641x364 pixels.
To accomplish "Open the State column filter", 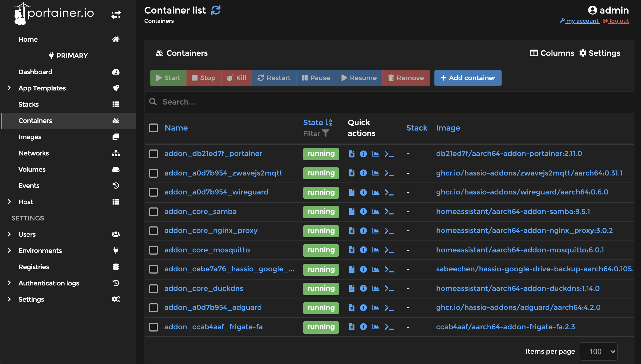I will click(325, 133).
